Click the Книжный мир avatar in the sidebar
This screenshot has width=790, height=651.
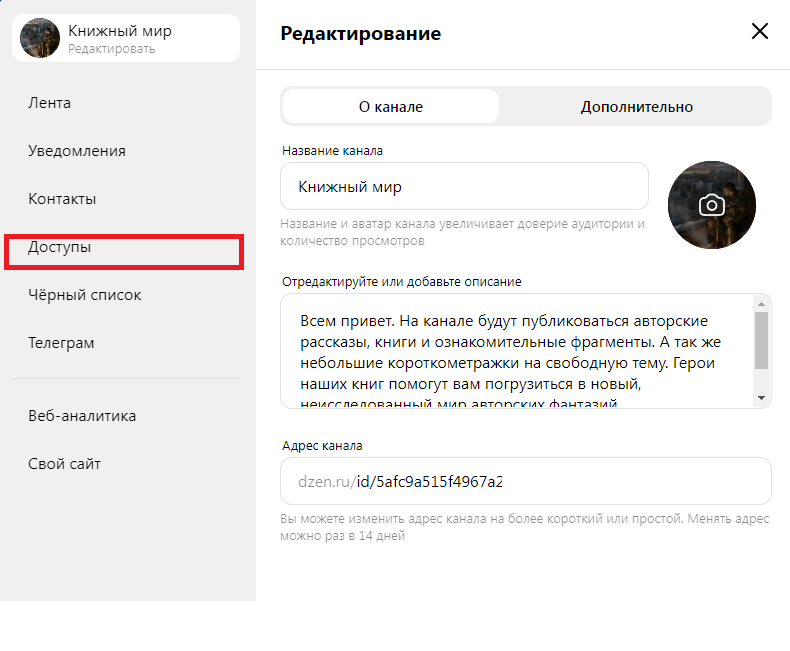click(40, 38)
